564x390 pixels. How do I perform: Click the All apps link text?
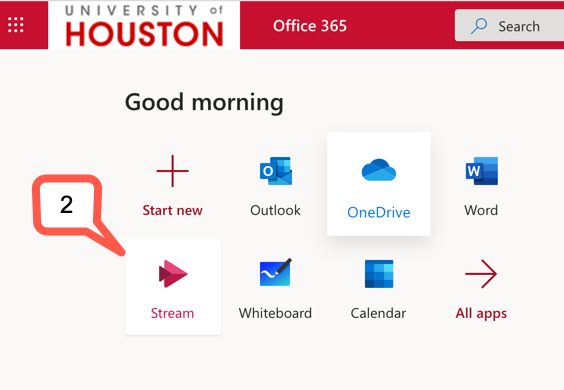(x=481, y=314)
